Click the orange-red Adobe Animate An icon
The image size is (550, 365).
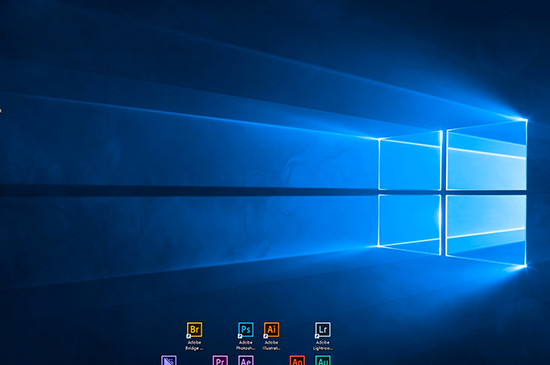(297, 360)
